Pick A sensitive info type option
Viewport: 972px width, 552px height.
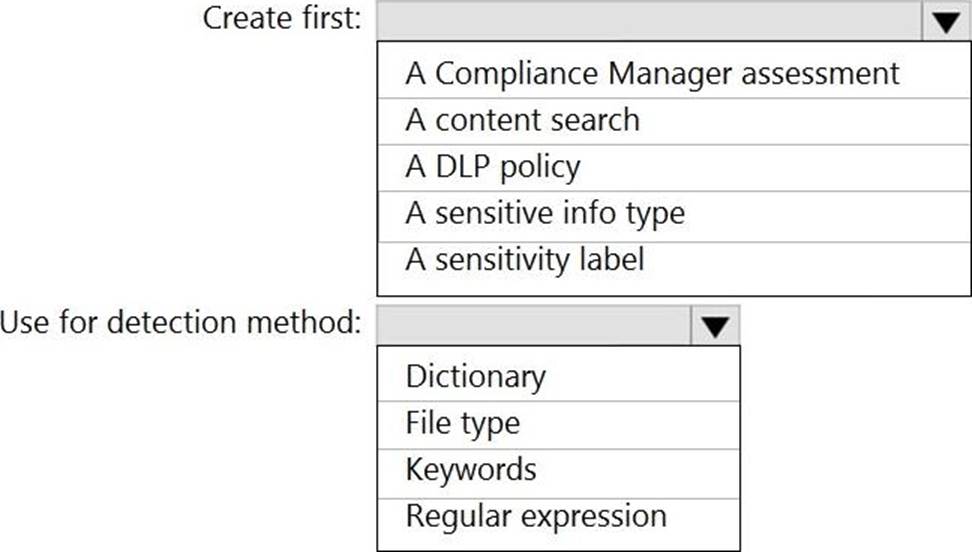(x=545, y=213)
